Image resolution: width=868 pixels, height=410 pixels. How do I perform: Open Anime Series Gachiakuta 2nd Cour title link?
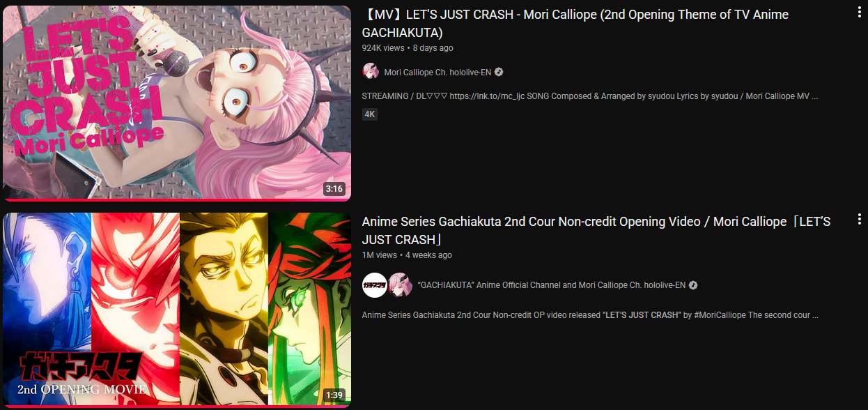tap(596, 230)
